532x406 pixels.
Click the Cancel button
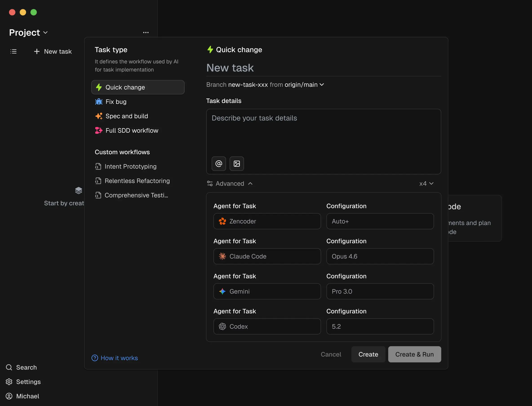[331, 354]
